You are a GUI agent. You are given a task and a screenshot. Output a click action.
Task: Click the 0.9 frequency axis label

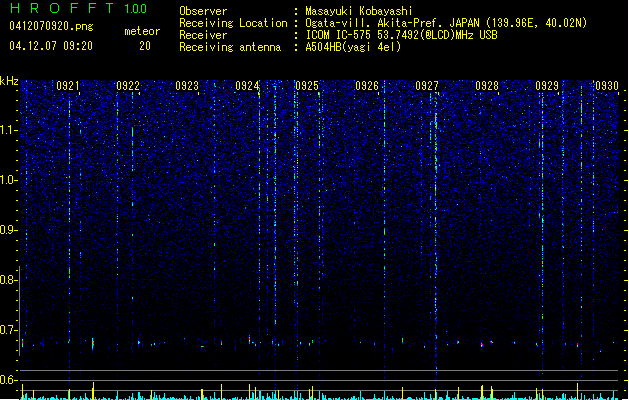(x=7, y=230)
